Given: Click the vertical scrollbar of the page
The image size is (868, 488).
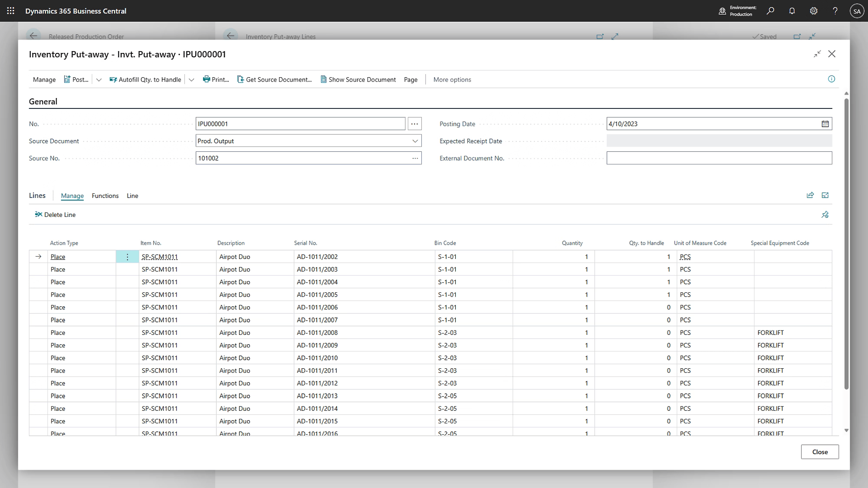Looking at the screenshot, I should 846,243.
